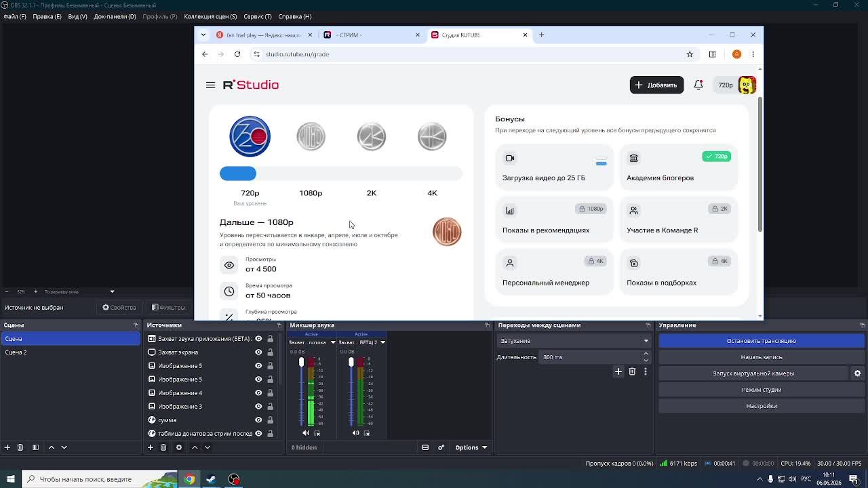868x488 pixels.
Task: Undock the Sound Mixer panel
Action: pyautogui.click(x=487, y=325)
